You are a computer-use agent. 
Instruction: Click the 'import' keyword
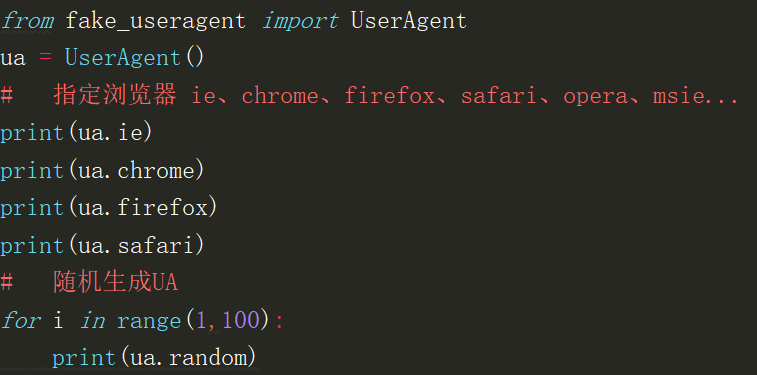[300, 21]
